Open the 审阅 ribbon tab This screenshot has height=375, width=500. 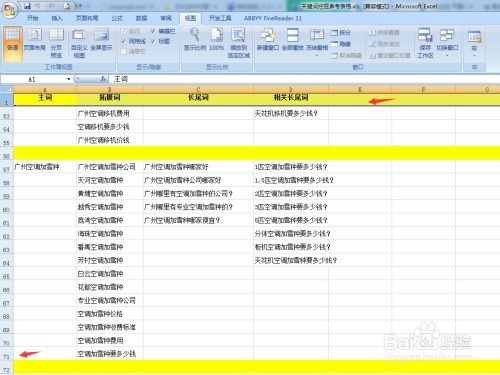166,18
